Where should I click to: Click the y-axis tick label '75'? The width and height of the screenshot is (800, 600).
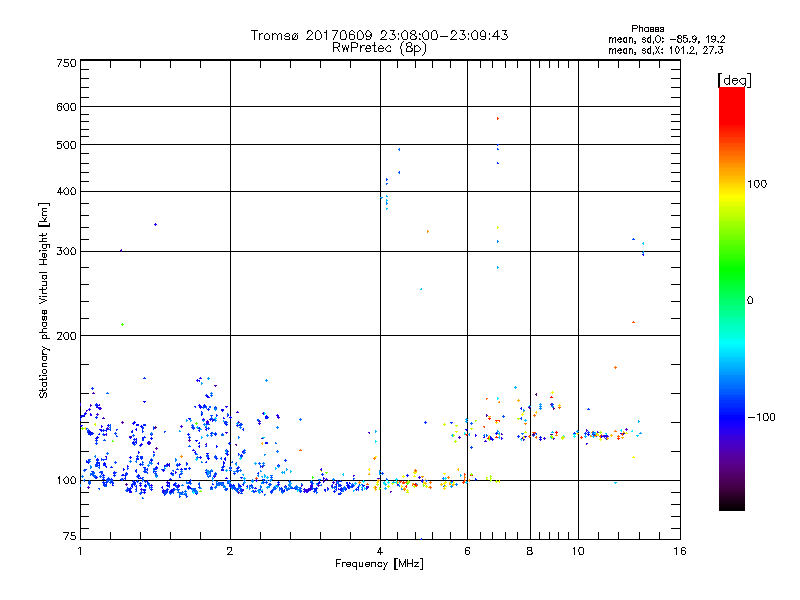[70, 536]
